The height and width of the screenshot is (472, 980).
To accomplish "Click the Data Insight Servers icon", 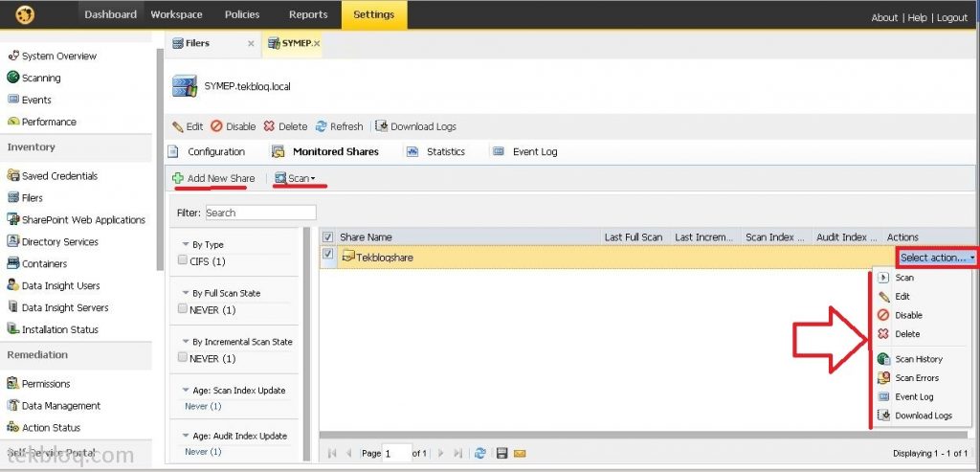I will click(x=13, y=307).
